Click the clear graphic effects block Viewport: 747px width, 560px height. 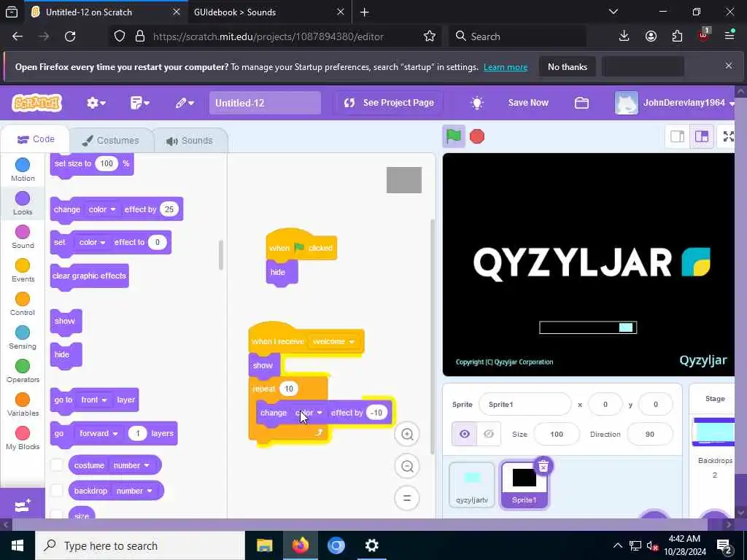tap(89, 276)
